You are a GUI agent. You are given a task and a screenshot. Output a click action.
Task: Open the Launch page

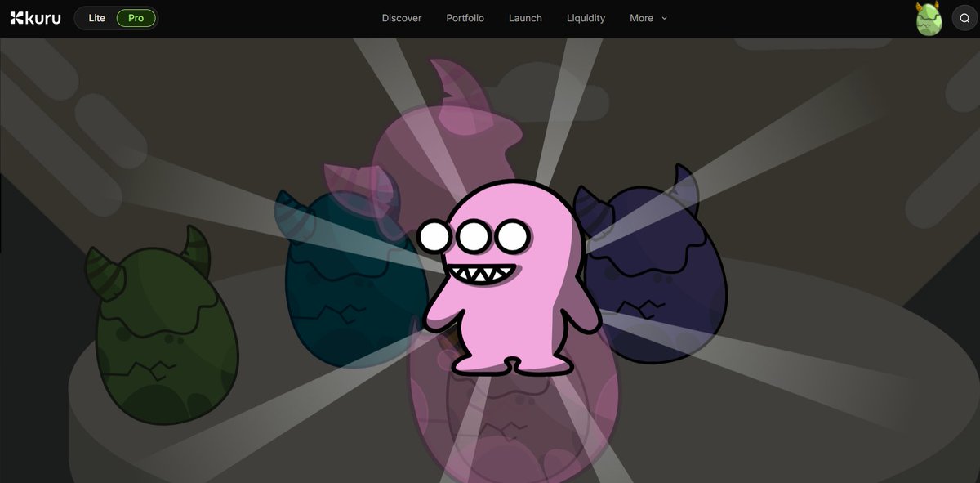(x=525, y=18)
